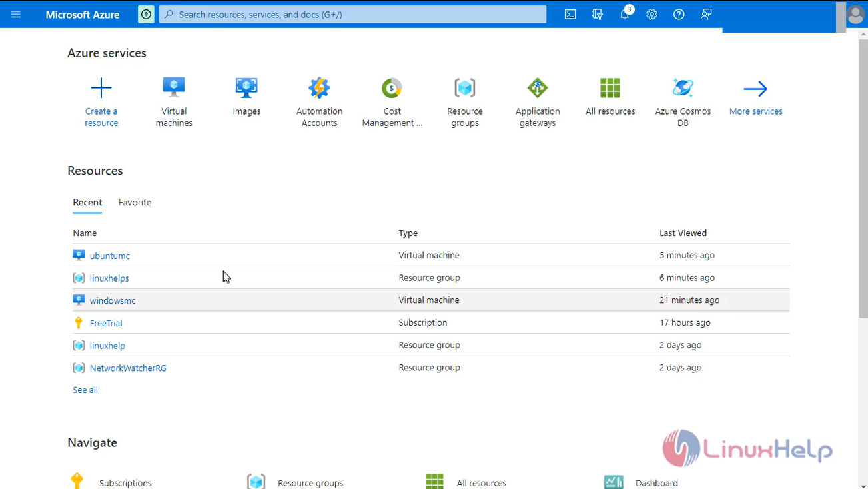
Task: Open the Feedback icon
Action: (x=706, y=14)
